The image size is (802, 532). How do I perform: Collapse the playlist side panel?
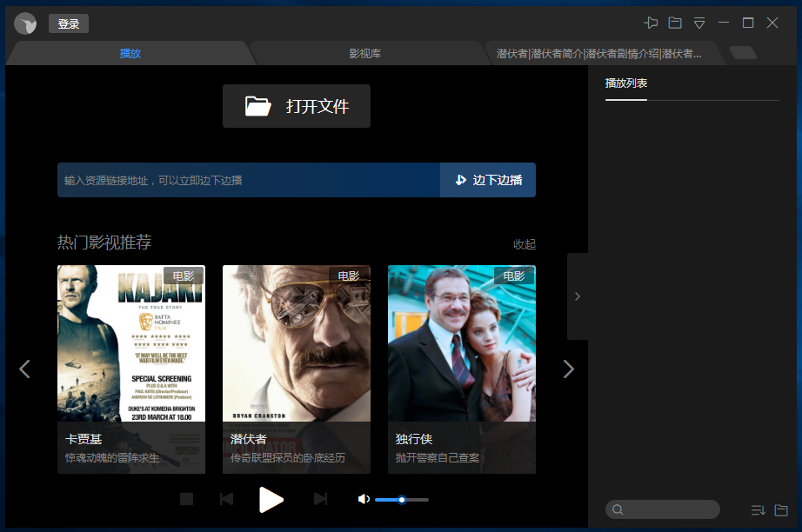577,296
